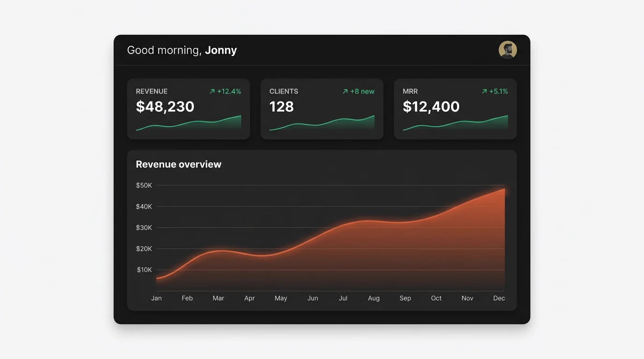
Task: Click the Jul month label
Action: (343, 298)
